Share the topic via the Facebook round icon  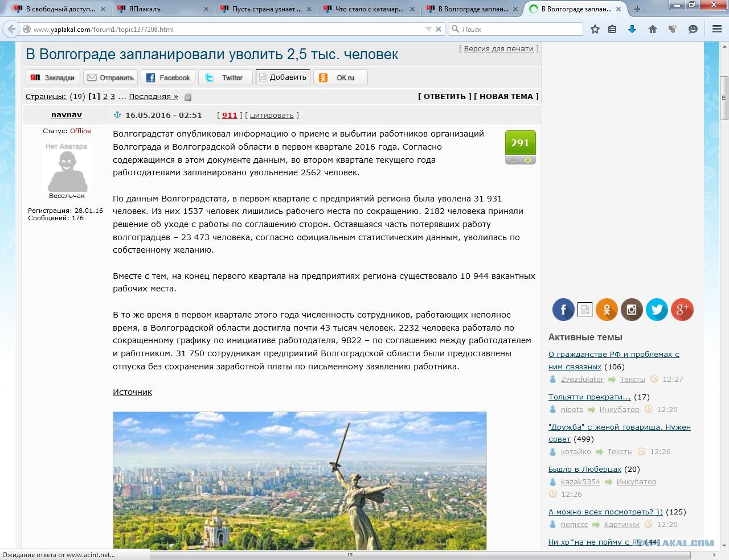click(x=563, y=310)
